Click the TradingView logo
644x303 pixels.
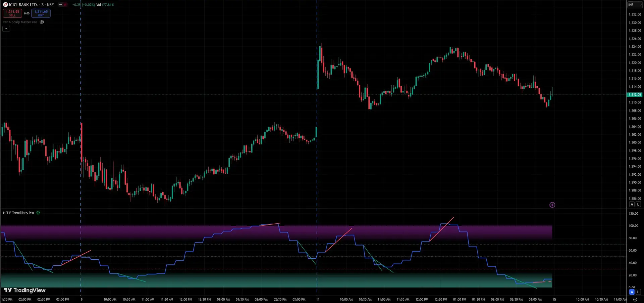coord(24,290)
